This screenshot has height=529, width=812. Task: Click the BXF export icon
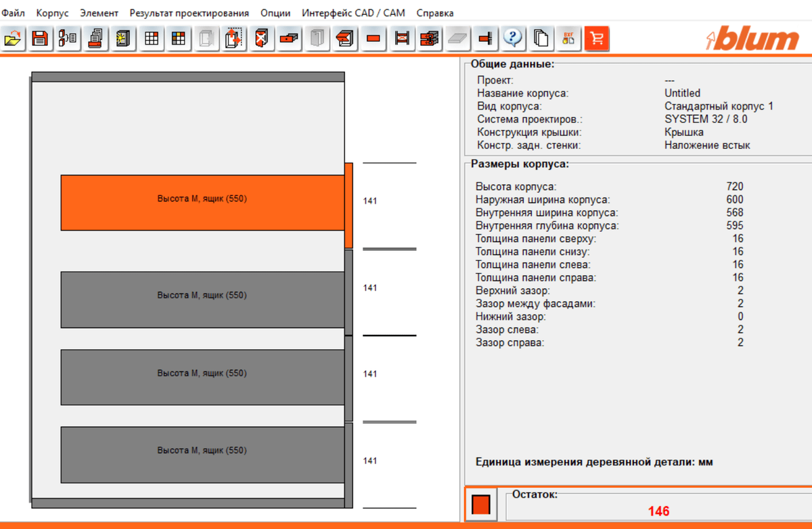click(568, 39)
